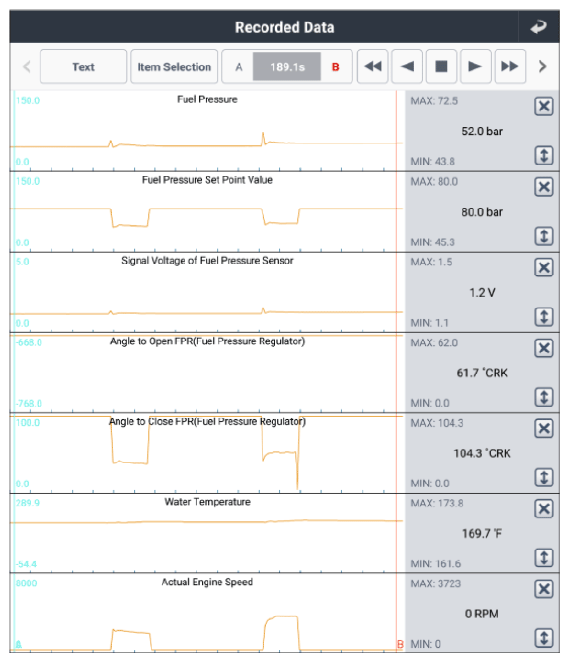Remove the Fuel Pressure graph
The width and height of the screenshot is (569, 662).
point(544,106)
